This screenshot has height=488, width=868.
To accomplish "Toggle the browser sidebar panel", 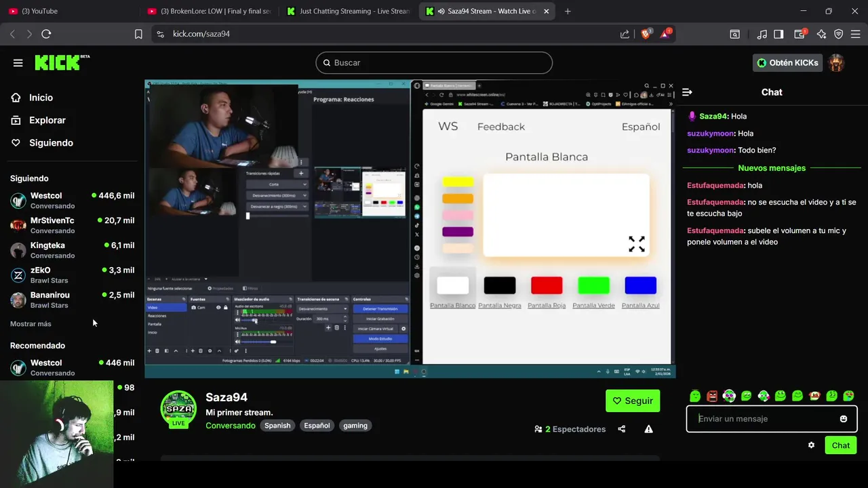I will [x=778, y=34].
